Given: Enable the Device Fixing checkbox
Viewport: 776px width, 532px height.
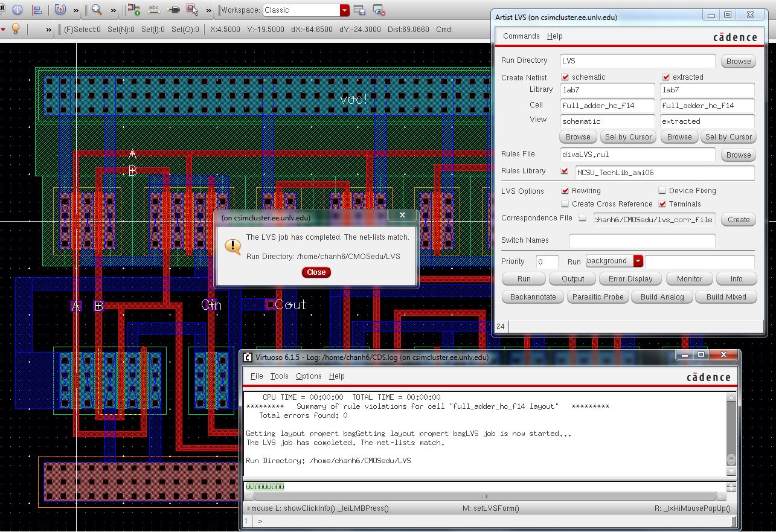Looking at the screenshot, I should point(662,191).
